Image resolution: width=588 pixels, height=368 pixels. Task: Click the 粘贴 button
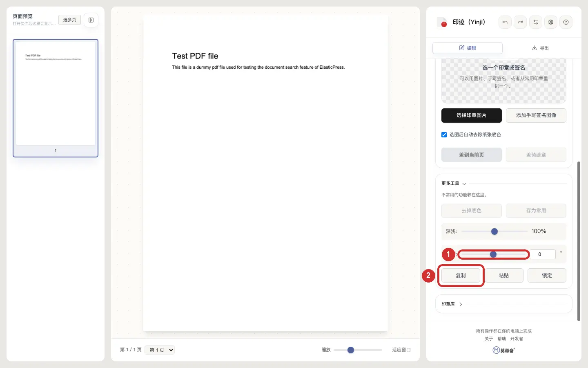pos(504,276)
